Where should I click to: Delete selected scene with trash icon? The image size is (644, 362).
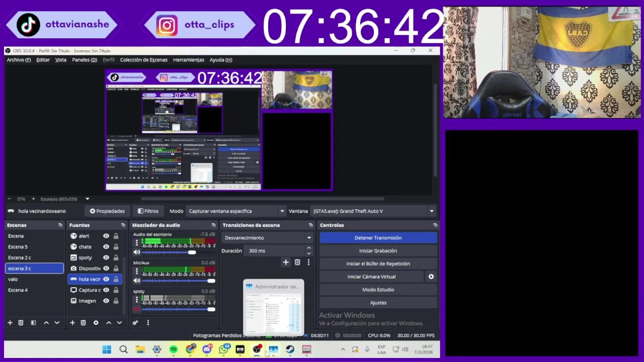tap(21, 323)
